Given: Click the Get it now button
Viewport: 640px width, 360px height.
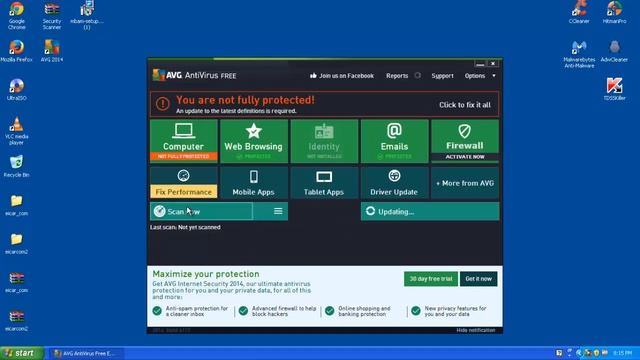Looking at the screenshot, I should tap(478, 279).
